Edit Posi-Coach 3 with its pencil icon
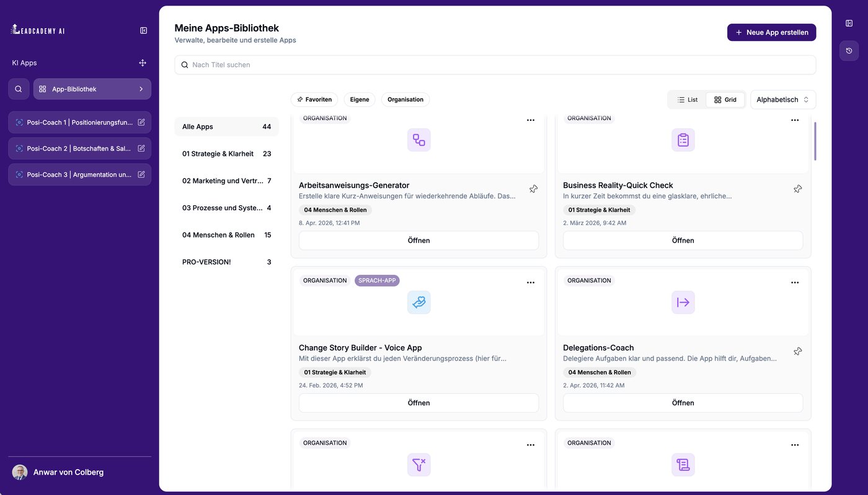 pyautogui.click(x=141, y=174)
